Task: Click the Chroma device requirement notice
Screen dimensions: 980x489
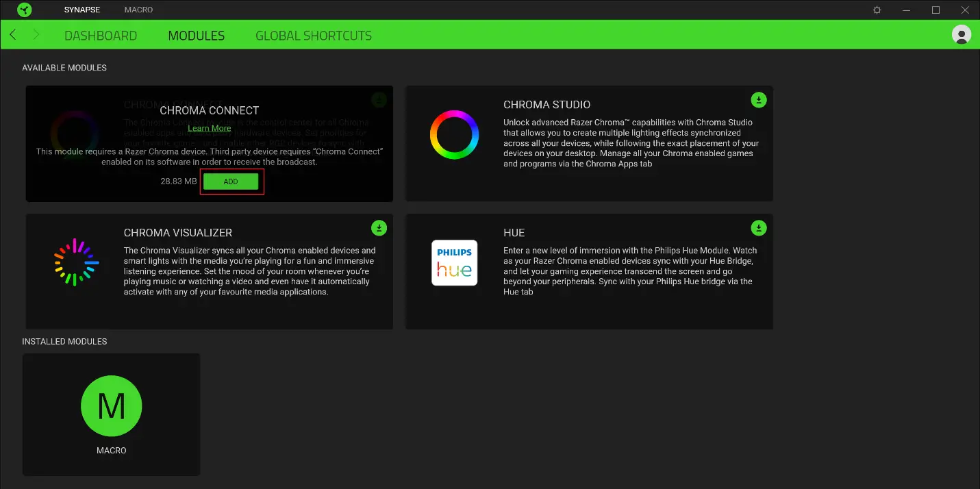Action: [x=210, y=156]
